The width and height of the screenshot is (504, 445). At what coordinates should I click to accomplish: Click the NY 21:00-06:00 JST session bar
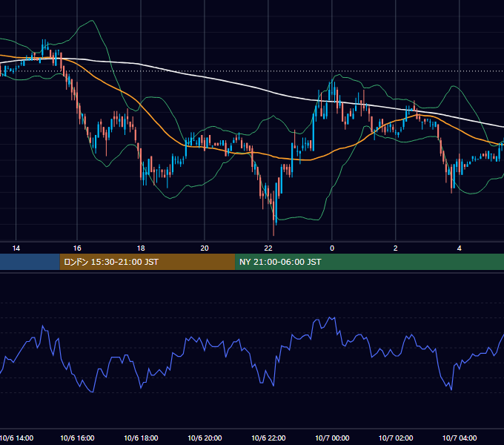click(x=369, y=262)
